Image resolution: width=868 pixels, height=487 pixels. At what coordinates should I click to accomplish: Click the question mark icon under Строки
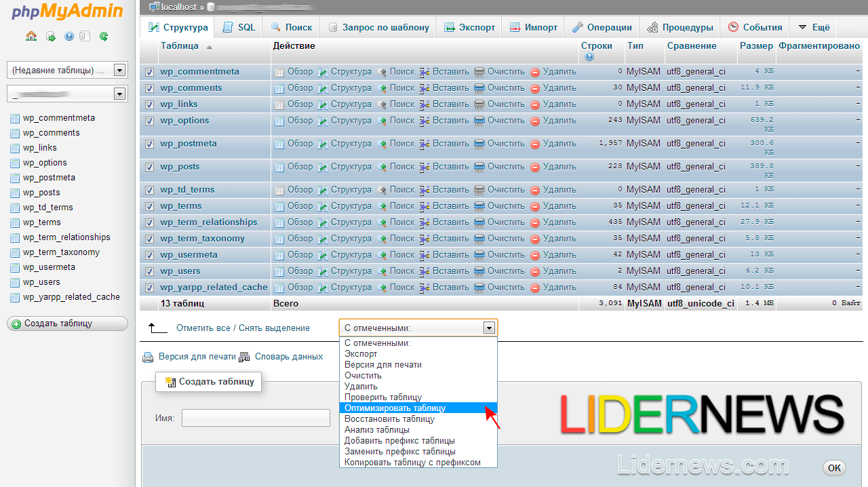589,57
